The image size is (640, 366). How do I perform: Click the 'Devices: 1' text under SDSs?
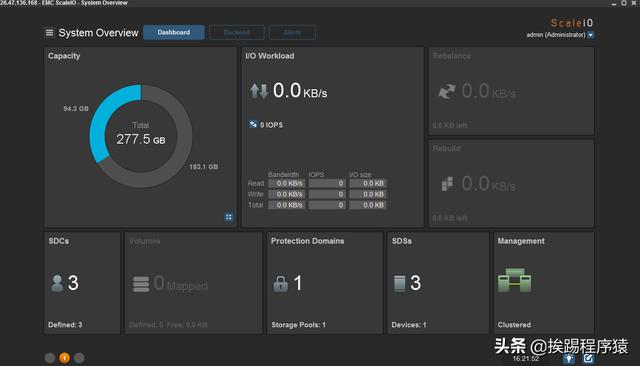[x=409, y=325]
